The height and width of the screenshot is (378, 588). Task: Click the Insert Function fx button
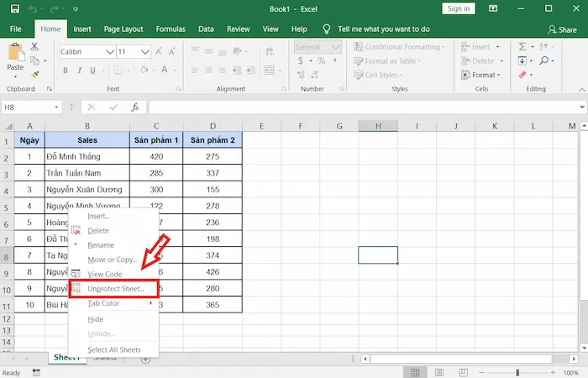click(135, 108)
